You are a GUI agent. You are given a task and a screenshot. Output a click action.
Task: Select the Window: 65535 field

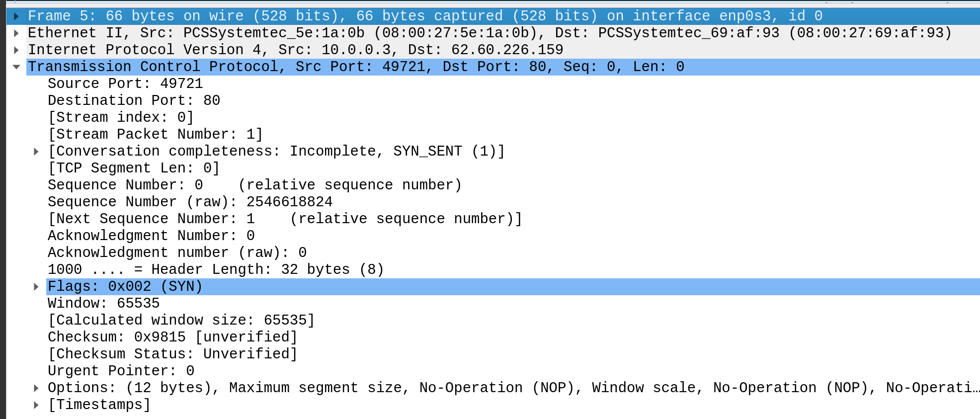103,303
